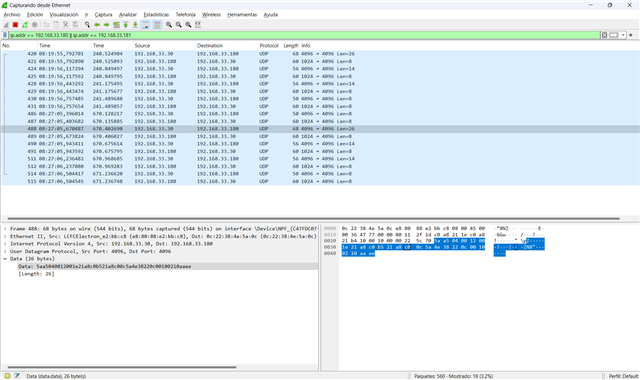This screenshot has width=640, height=380.
Task: Find a packet with magnifier icon
Action: (87, 25)
